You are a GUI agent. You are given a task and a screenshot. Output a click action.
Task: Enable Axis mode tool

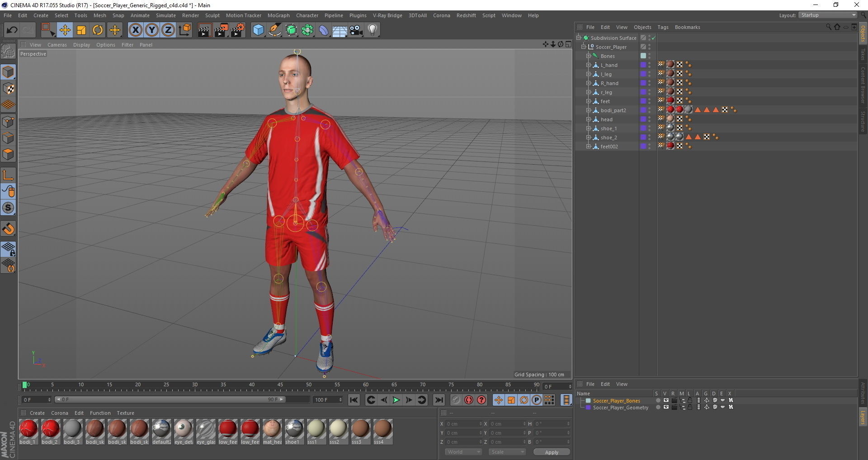pos(8,175)
